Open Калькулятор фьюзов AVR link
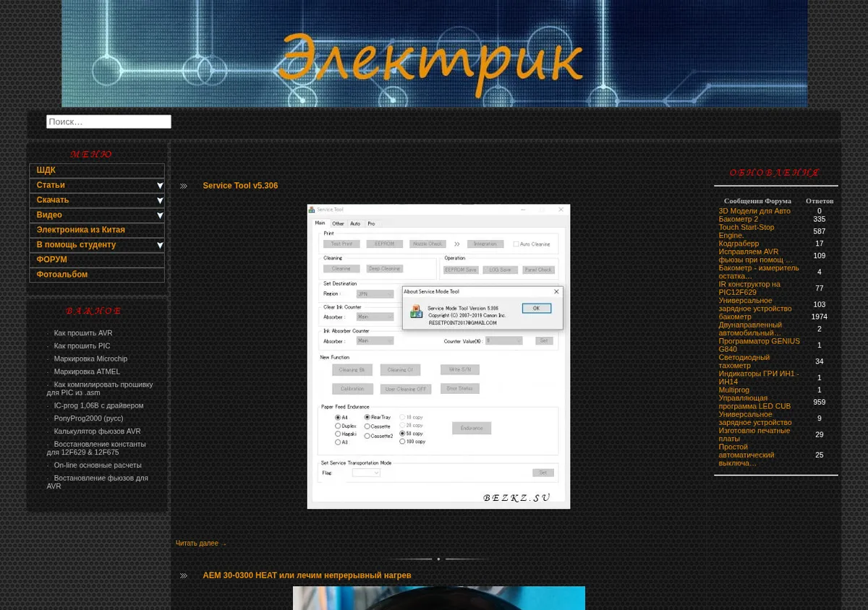Screen dimensions: 868x610 tap(97, 431)
